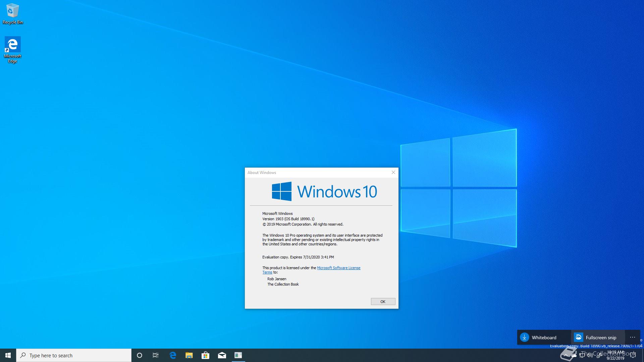Viewport: 644px width, 362px height.
Task: Open the Windows Ink Workspace pen icon
Action: 599,355
